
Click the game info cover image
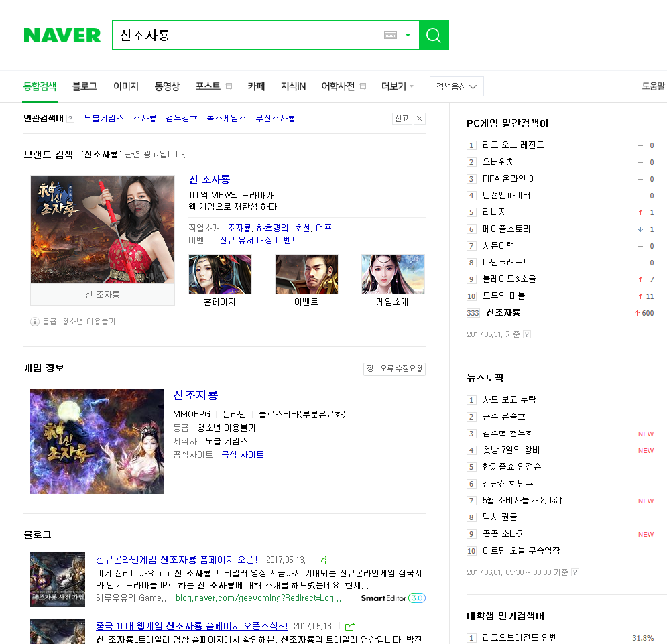point(97,441)
